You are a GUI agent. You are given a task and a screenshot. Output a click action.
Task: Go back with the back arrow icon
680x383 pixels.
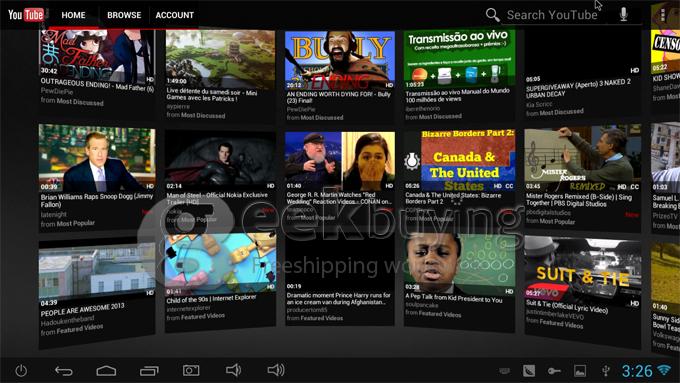click(64, 371)
